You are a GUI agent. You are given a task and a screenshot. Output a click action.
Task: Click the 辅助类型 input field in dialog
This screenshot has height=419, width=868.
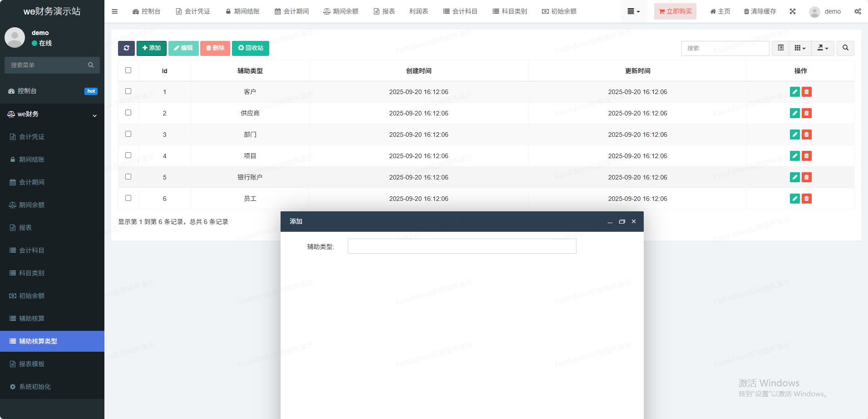pos(462,246)
